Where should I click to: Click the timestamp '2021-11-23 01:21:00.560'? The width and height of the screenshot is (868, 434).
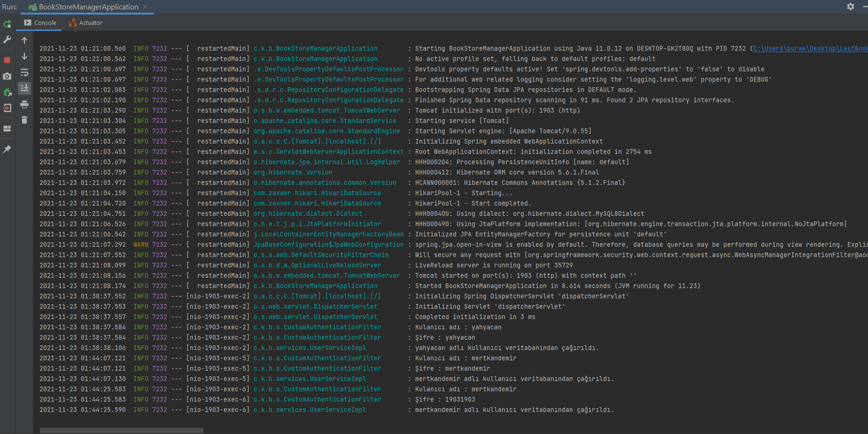click(x=83, y=48)
